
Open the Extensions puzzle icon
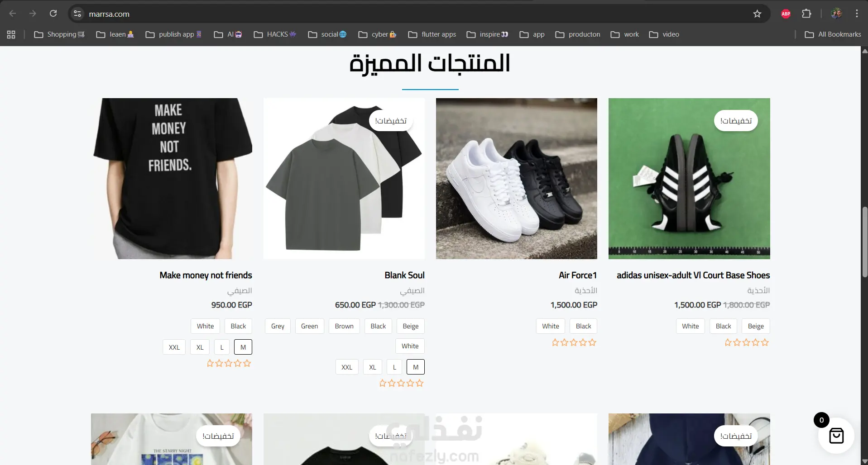(806, 14)
